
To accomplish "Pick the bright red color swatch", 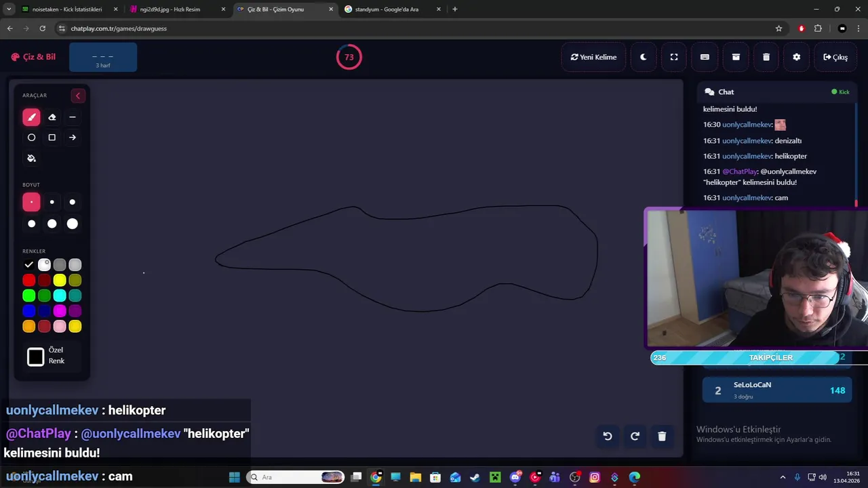I will 28,281.
